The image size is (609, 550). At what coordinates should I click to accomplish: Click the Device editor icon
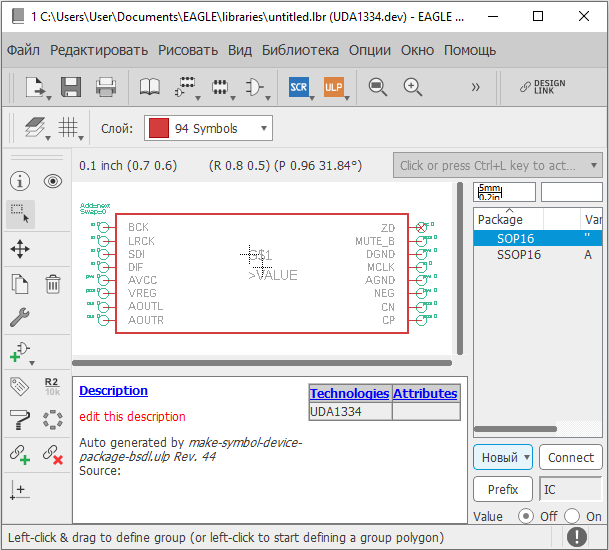coord(185,87)
